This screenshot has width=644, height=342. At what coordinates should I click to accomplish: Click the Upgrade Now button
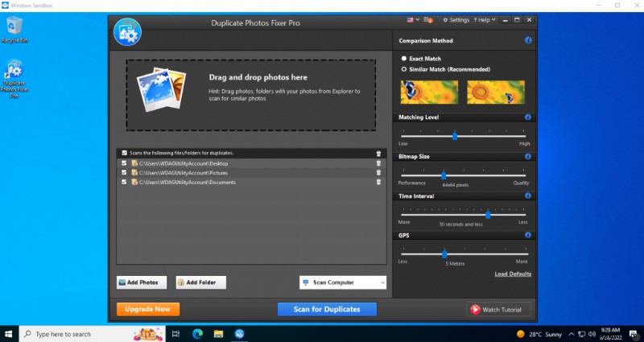[x=148, y=309]
